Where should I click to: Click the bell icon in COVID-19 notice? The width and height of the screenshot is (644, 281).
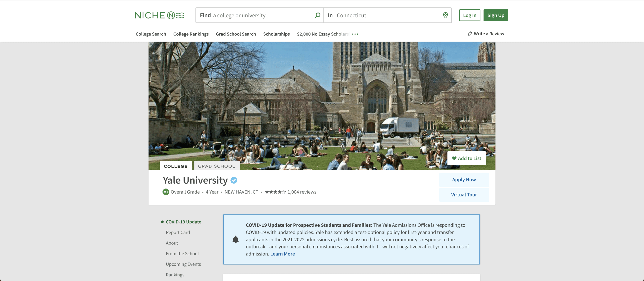click(x=235, y=239)
